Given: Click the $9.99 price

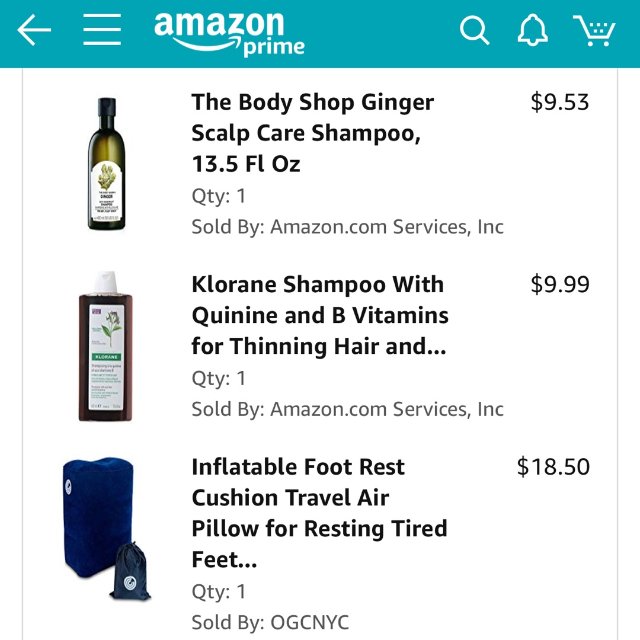Looking at the screenshot, I should click(x=560, y=284).
